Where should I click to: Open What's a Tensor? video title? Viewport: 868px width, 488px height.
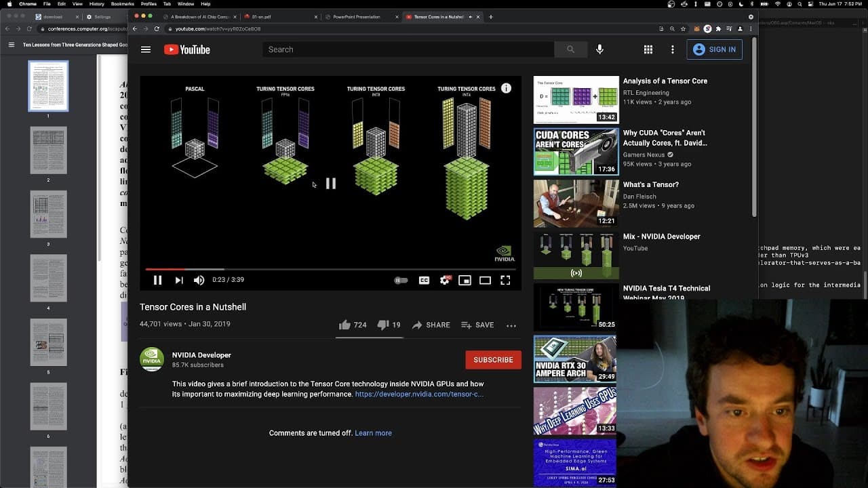(x=651, y=185)
